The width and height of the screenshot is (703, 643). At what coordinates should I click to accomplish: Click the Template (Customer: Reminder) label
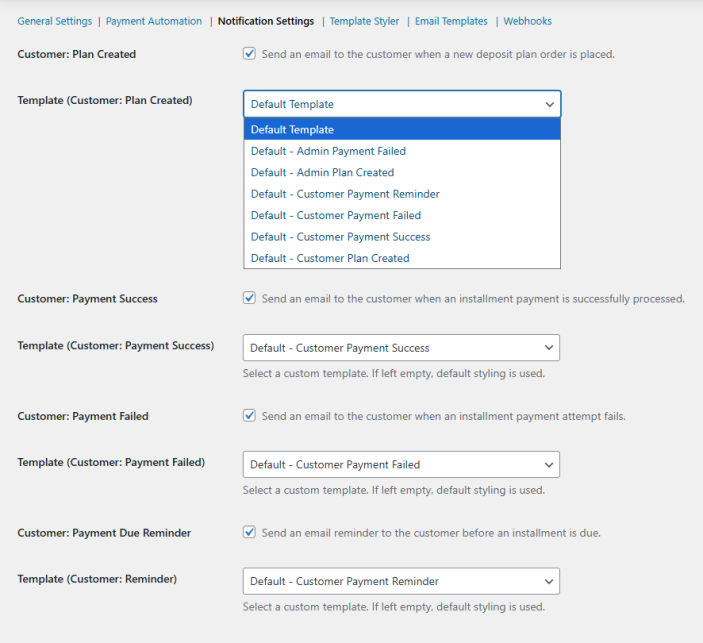(x=97, y=579)
